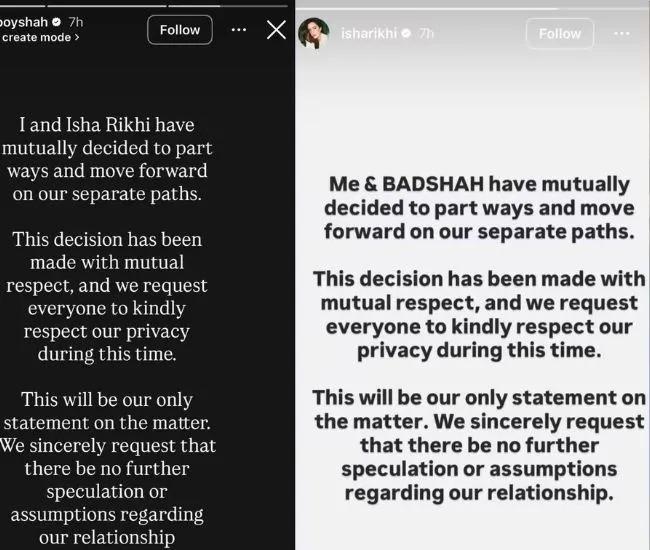Open more options on the left story
Image resolution: width=650 pixels, height=550 pixels.
(239, 30)
